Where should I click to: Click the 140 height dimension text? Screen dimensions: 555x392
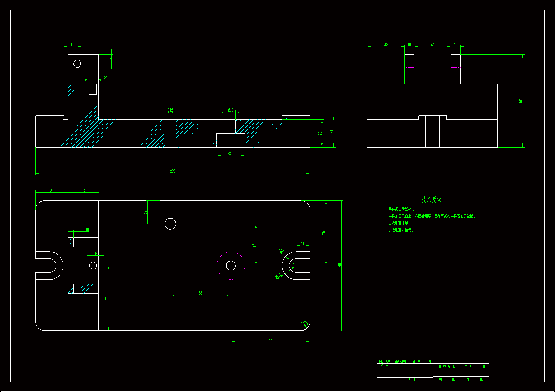coord(339,265)
